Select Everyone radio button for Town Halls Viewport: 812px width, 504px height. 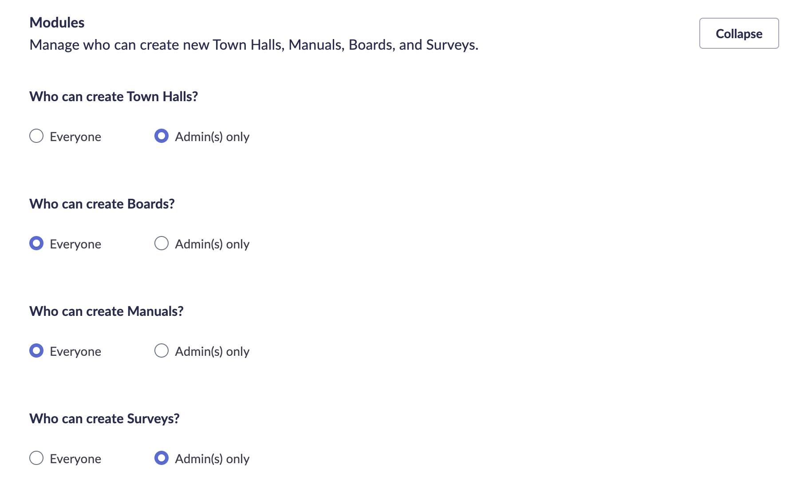click(36, 136)
